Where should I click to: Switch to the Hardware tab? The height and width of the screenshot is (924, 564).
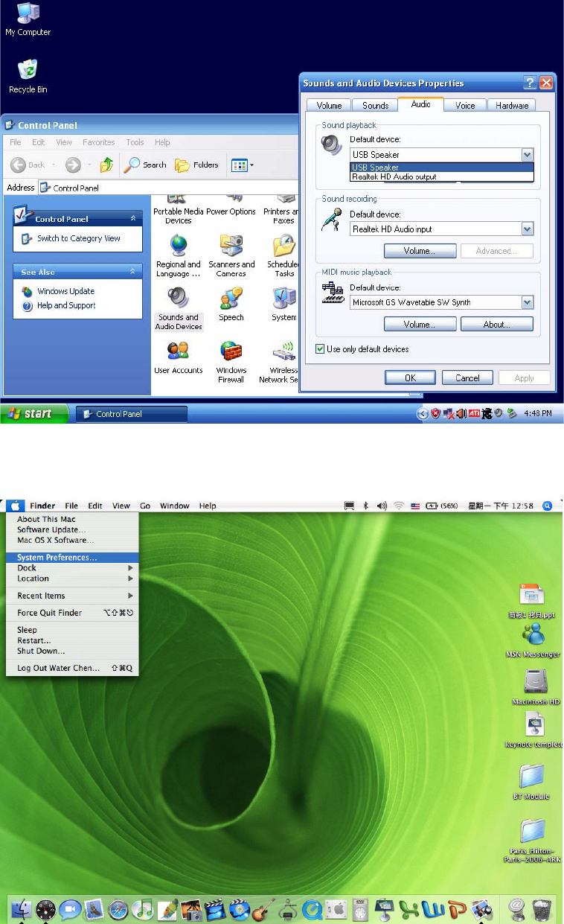(512, 106)
